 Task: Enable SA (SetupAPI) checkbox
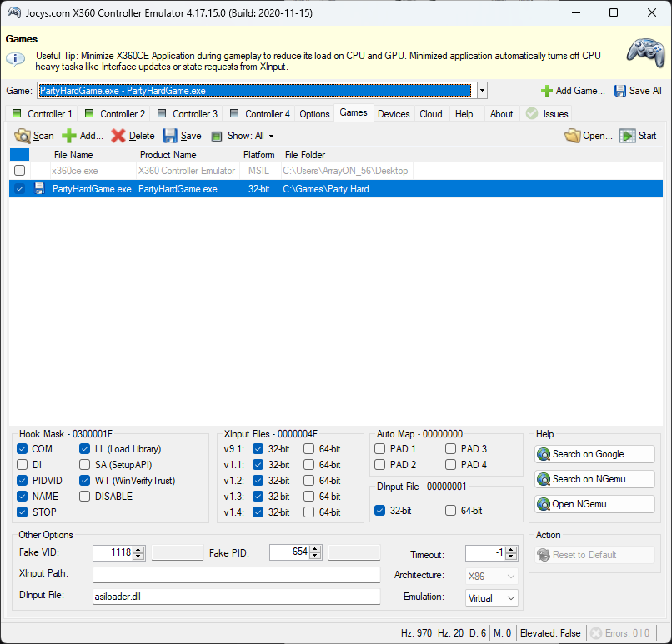coord(85,465)
